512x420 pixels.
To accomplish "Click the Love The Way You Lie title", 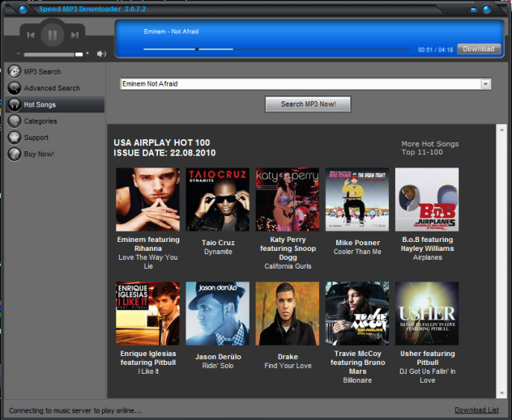I will click(x=148, y=262).
